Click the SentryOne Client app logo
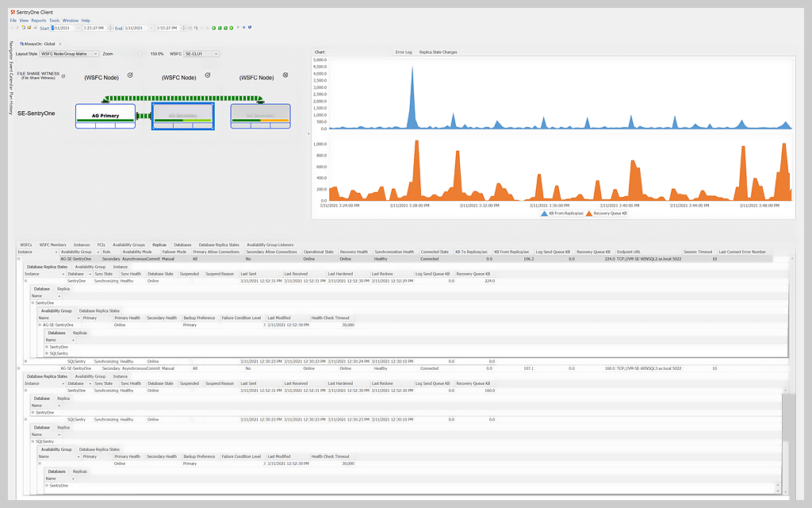The height and width of the screenshot is (508, 812). 12,13
